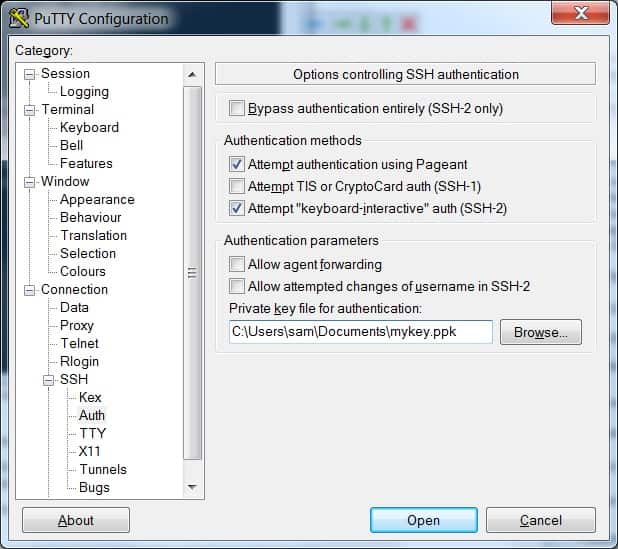Screen dimensions: 618x549
Task: Open the Kex category
Action: (x=90, y=397)
